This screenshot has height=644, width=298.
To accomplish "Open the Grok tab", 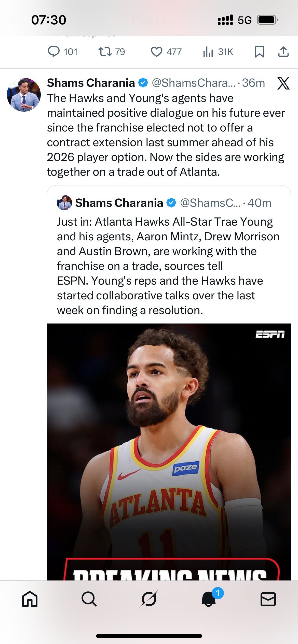I will (149, 599).
